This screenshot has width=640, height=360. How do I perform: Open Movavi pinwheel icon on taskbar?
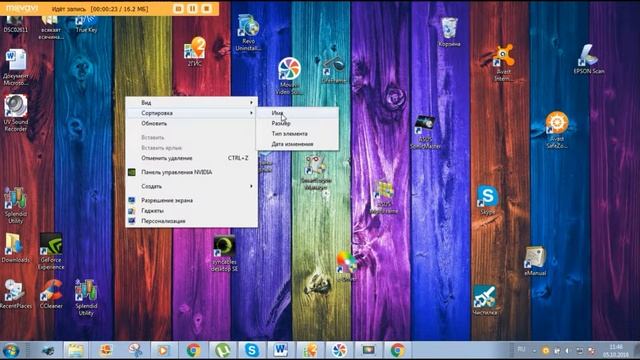coord(339,350)
